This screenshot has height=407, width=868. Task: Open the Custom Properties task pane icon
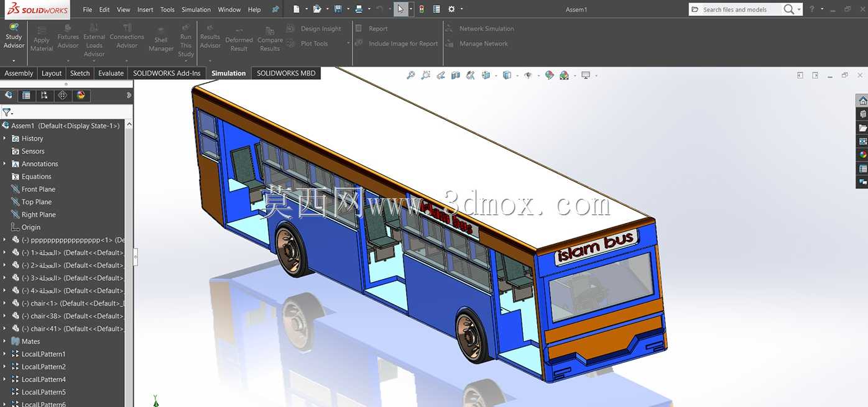coord(862,168)
